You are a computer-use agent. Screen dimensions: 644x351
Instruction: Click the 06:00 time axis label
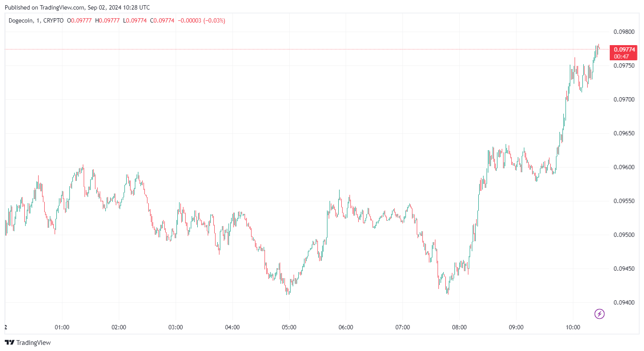coord(346,327)
